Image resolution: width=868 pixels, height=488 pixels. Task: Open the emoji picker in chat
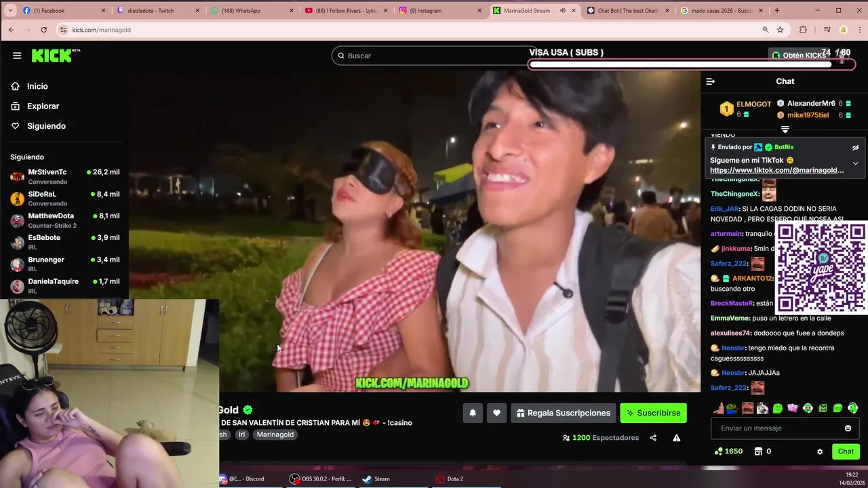(x=848, y=428)
